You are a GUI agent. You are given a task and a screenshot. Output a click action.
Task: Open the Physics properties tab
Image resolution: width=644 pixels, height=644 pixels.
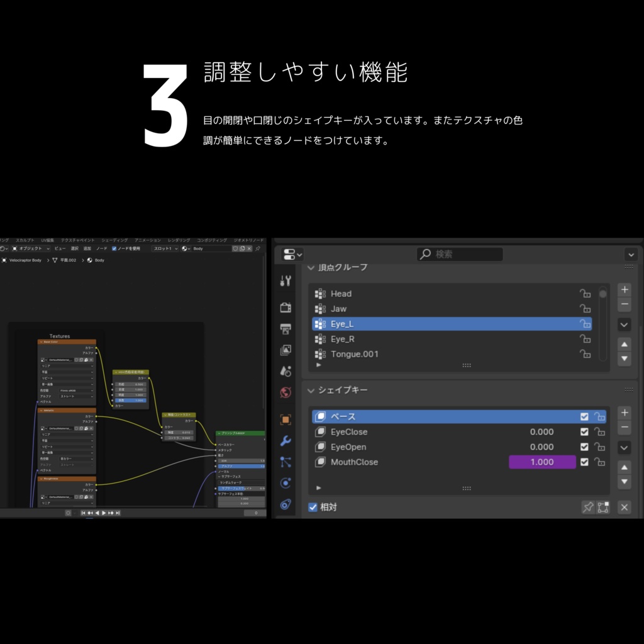(286, 483)
